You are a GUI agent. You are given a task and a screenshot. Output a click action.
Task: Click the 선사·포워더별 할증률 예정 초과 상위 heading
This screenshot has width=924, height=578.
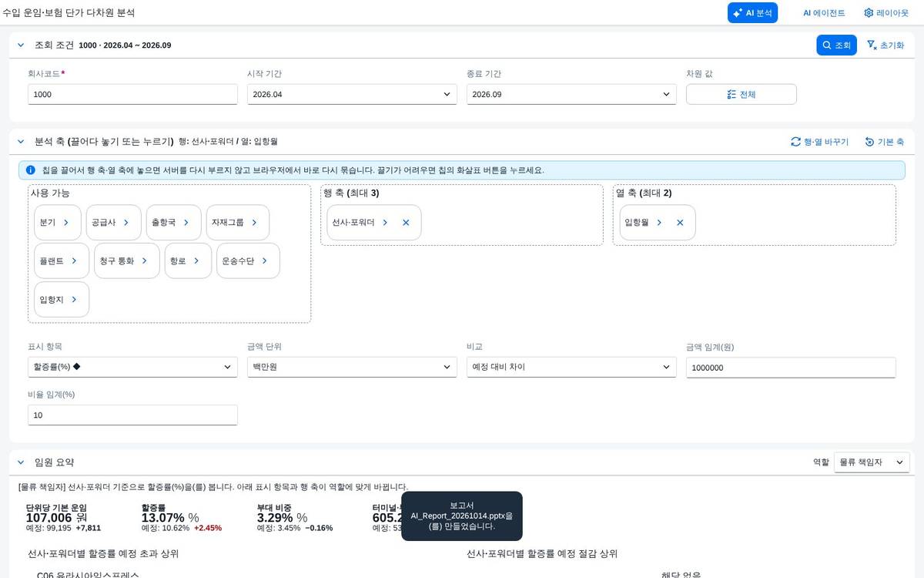(x=103, y=553)
